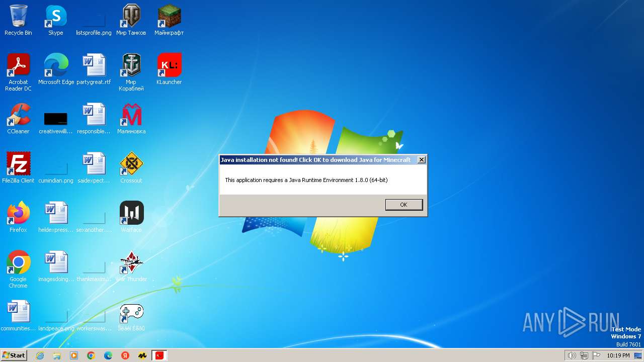
Task: Select the Google Chrome desktop shortcut
Action: pyautogui.click(x=18, y=269)
